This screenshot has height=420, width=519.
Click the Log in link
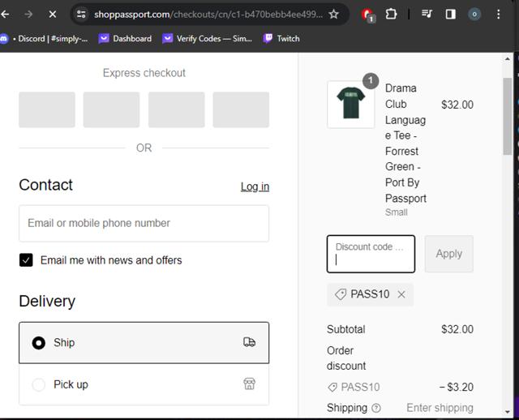[x=255, y=186]
